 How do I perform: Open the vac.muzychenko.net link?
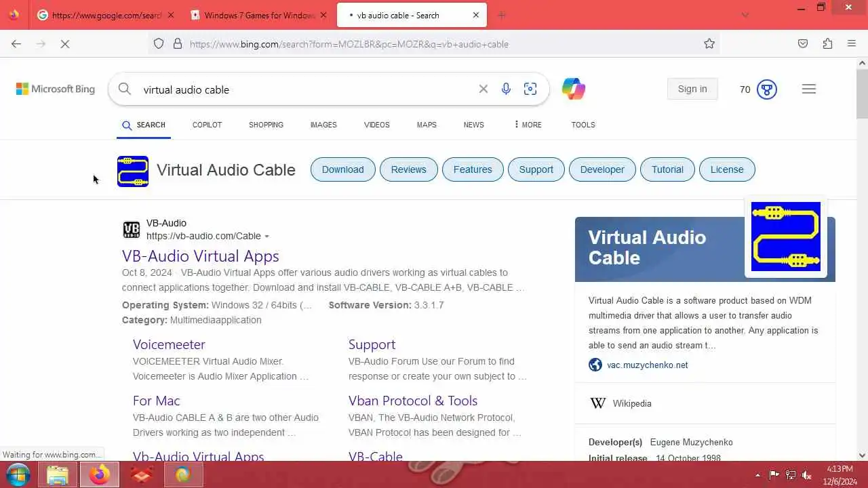pyautogui.click(x=647, y=365)
